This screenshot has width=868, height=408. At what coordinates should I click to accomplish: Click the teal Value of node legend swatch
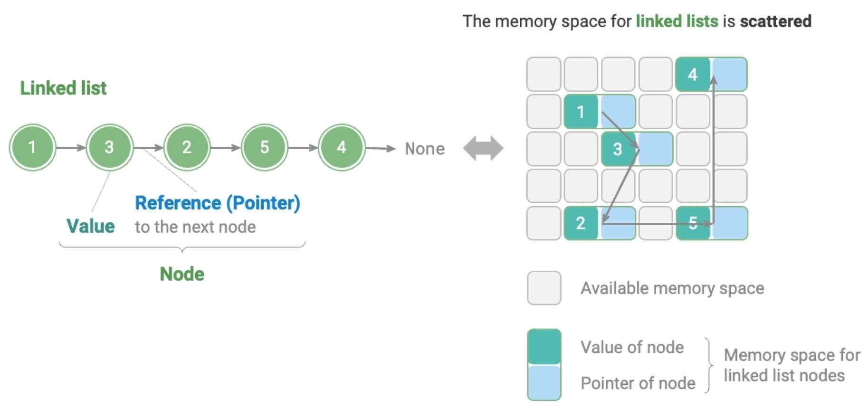544,346
